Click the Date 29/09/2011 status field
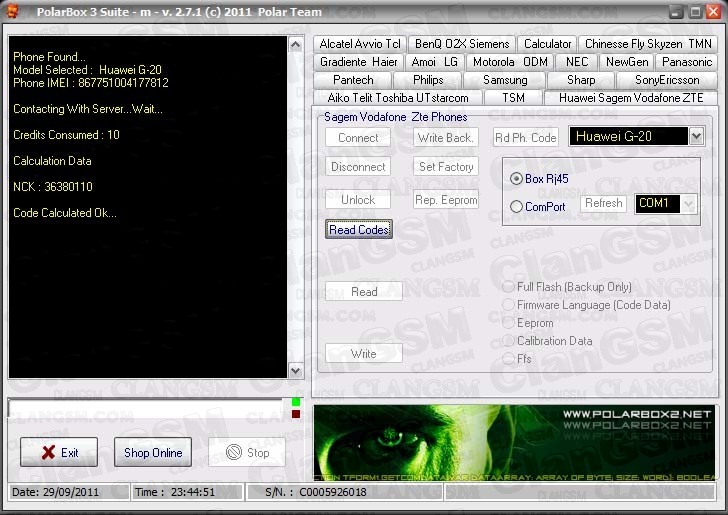Viewport: 728px width, 515px height. [68, 492]
